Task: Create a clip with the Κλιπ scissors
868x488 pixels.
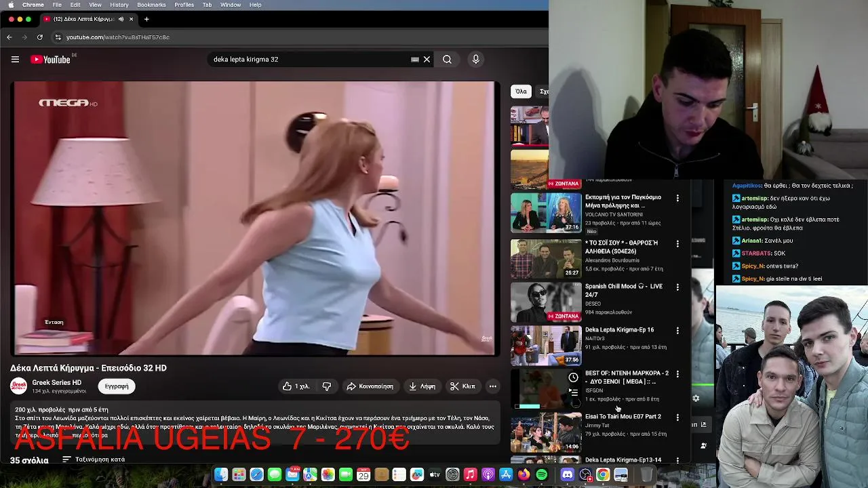Action: coord(462,386)
